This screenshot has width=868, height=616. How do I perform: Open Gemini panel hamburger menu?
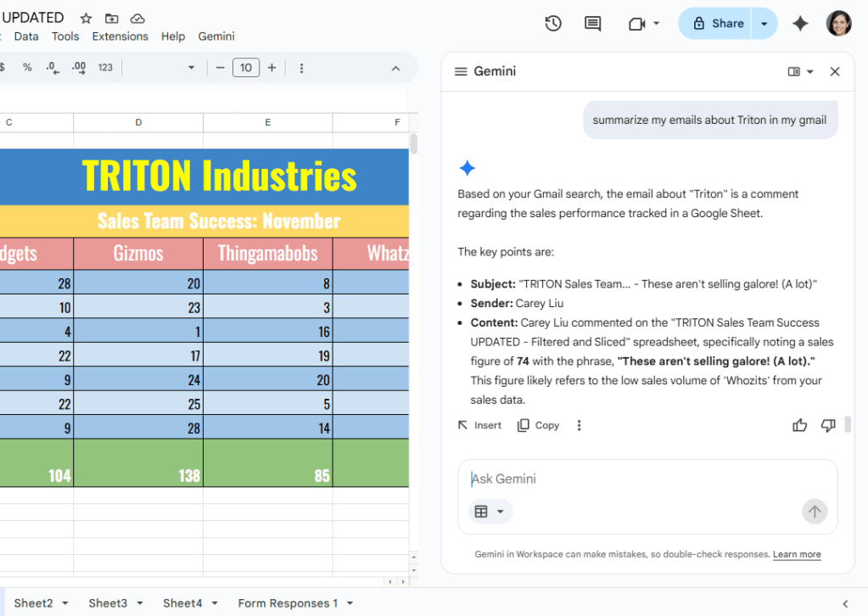[461, 71]
